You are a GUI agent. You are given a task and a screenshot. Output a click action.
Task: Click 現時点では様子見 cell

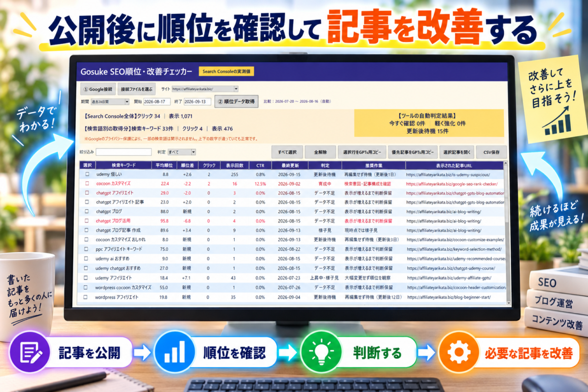(x=362, y=230)
